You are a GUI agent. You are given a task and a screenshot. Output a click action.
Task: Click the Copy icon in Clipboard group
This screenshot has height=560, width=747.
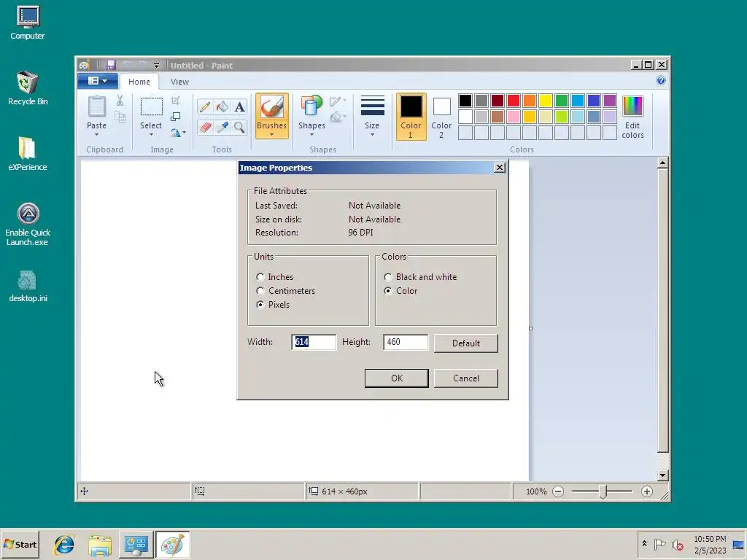120,117
